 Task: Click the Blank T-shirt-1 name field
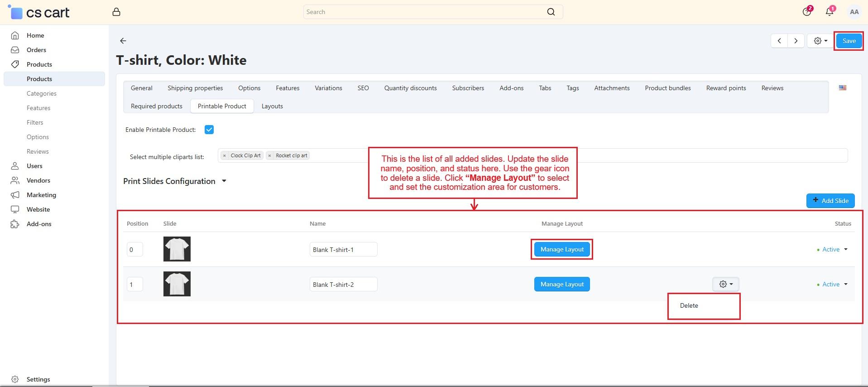point(343,250)
